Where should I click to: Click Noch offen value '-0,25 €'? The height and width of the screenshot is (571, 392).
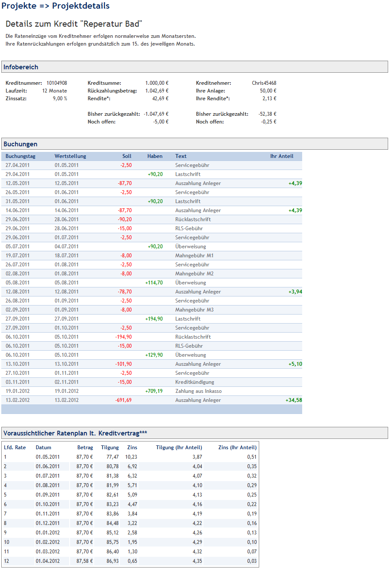(x=269, y=122)
